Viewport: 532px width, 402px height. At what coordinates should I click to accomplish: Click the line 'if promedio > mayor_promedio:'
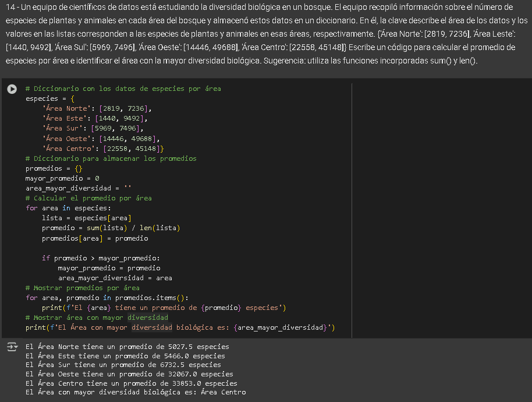(x=101, y=258)
